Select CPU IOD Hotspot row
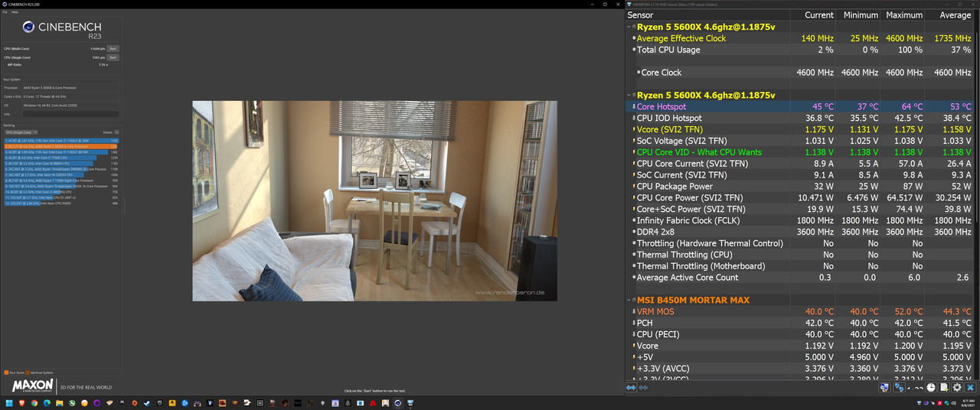This screenshot has width=980, height=410. [x=802, y=118]
